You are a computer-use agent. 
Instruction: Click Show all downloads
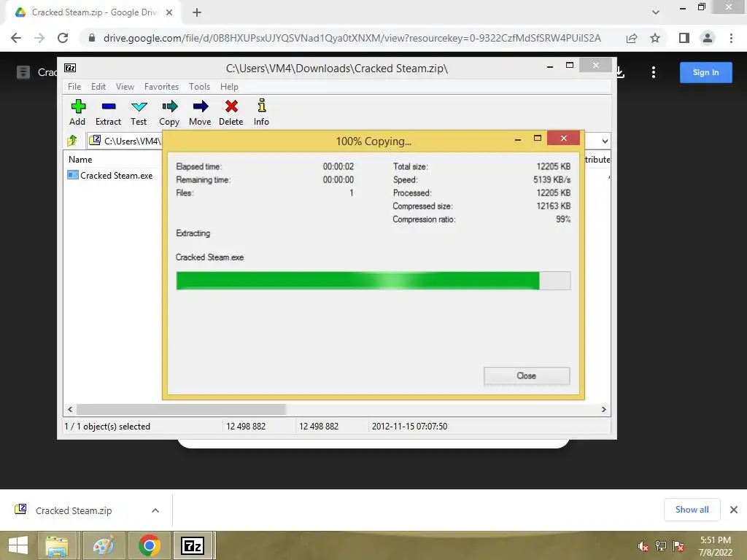(x=692, y=510)
